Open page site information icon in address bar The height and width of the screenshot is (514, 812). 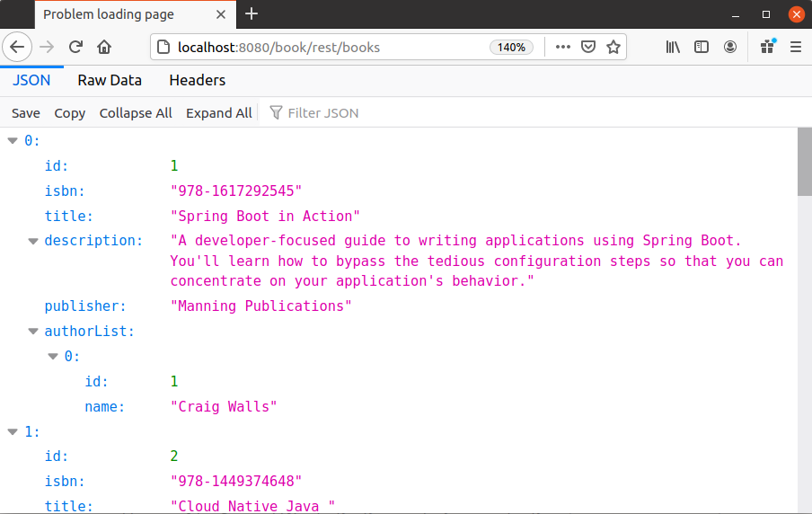[163, 47]
